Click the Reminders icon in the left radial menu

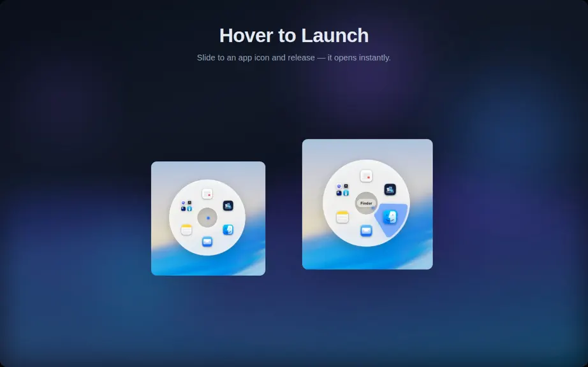[207, 194]
